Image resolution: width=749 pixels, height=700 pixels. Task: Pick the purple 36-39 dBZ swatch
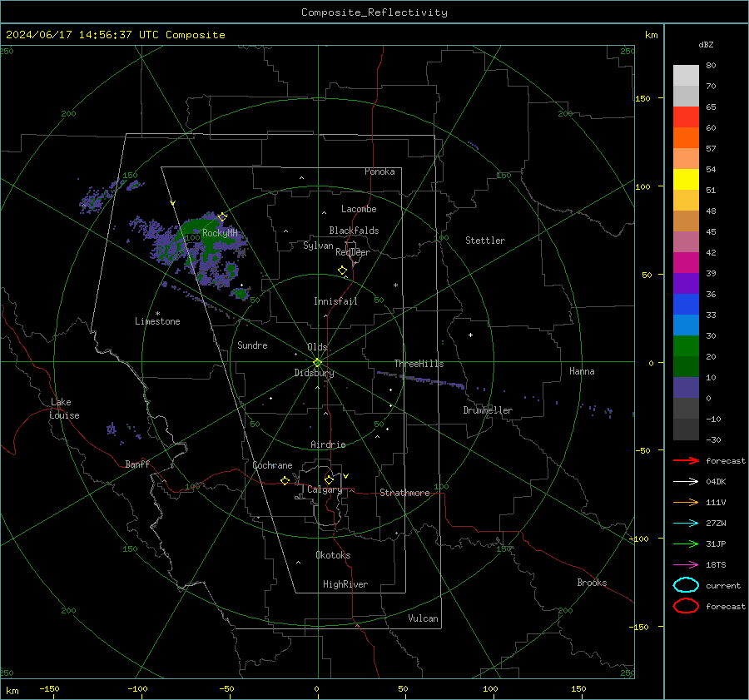[x=686, y=284]
